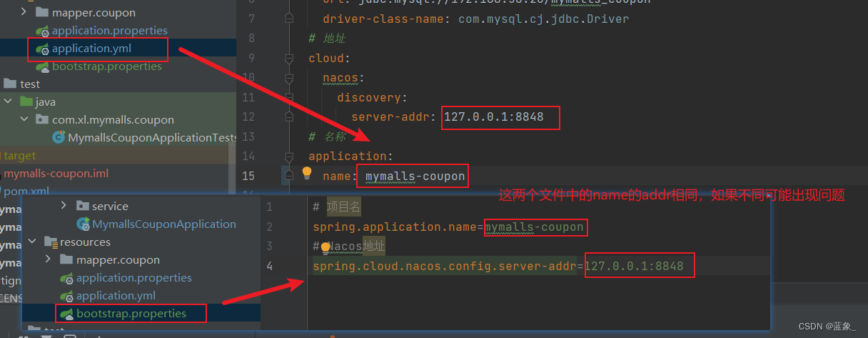This screenshot has height=338, width=868.
Task: Click the application.yml file icon in the front panel
Action: (x=67, y=296)
